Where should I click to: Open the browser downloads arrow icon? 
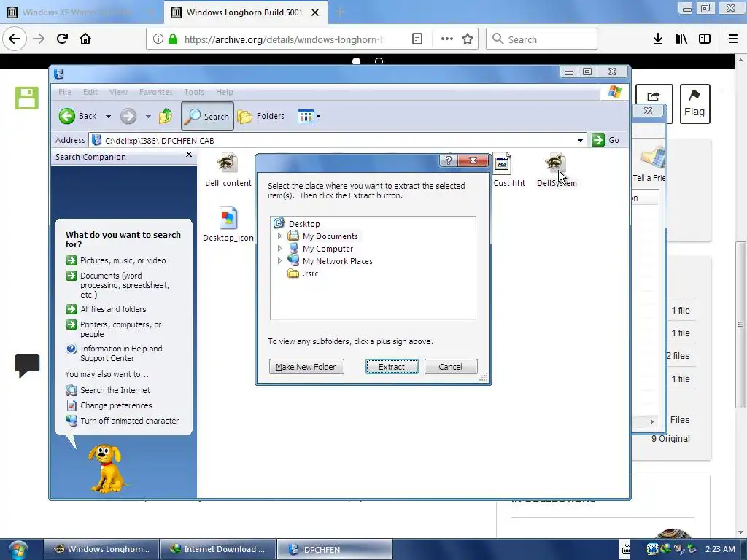657,39
